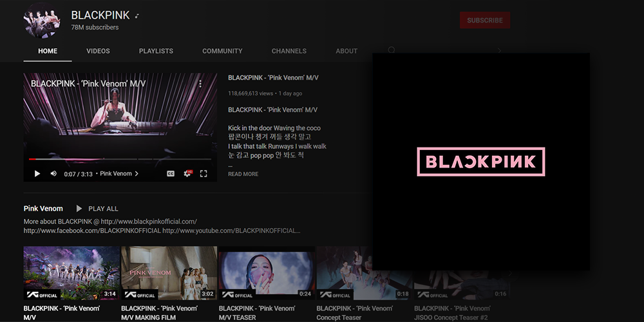Open the ABOUT tab
The height and width of the screenshot is (322, 644).
[x=346, y=52]
